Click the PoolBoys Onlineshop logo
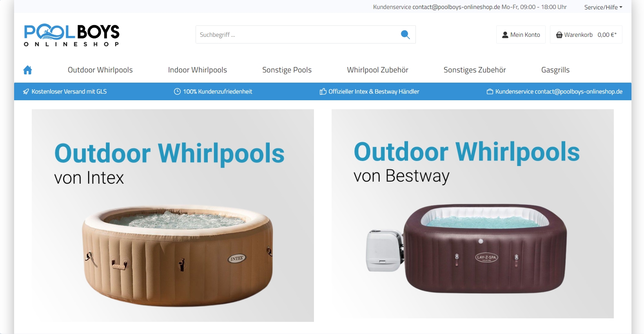 pos(72,35)
